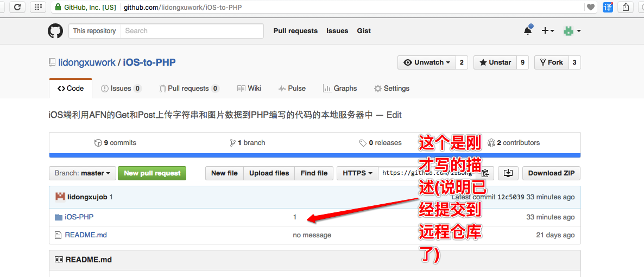Click New pull request button
Viewport: 644px width, 277px height.
(x=152, y=173)
